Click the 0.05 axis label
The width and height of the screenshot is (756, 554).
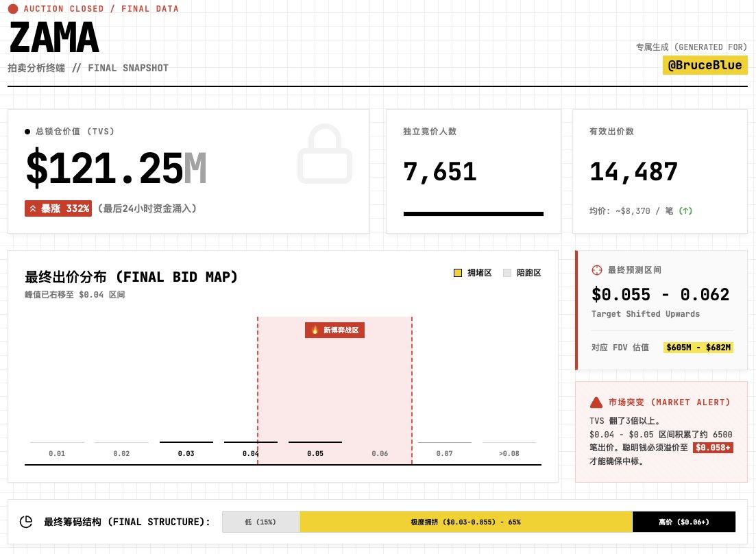point(315,453)
